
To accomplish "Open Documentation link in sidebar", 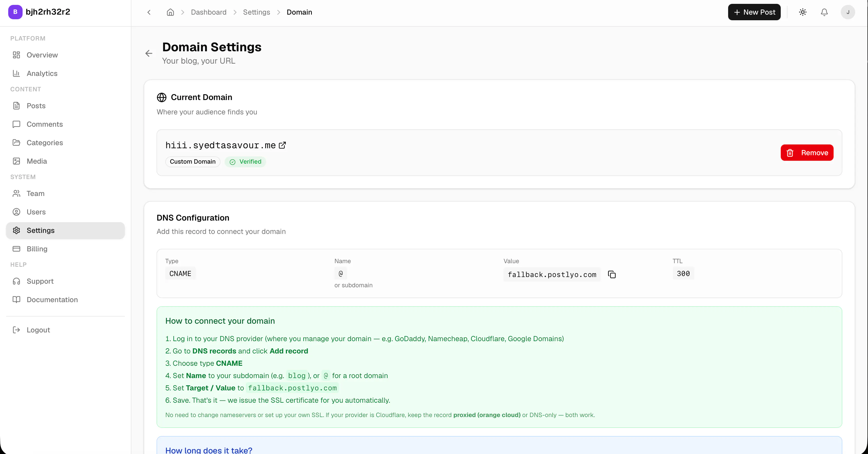I will 65,300.
